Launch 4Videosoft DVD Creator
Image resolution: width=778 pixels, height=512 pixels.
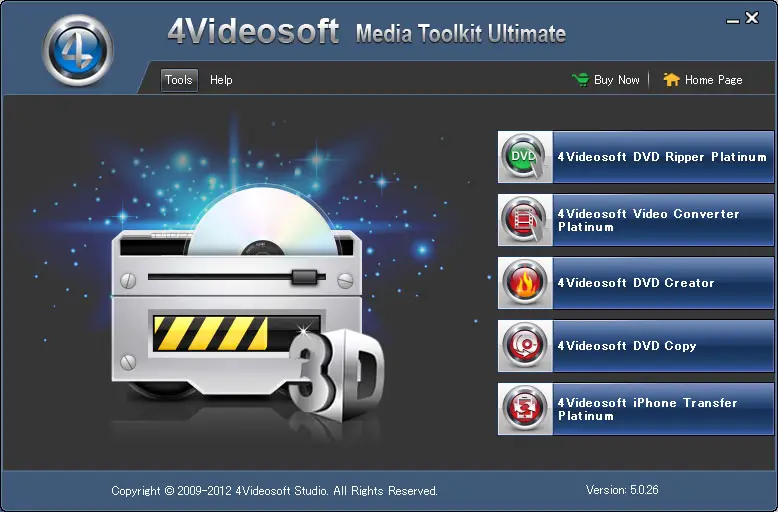point(636,283)
